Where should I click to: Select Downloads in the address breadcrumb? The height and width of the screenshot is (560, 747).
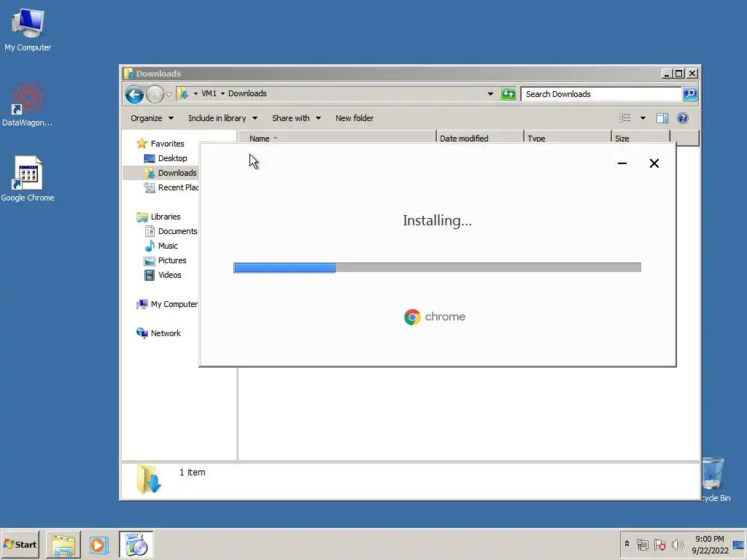[247, 93]
